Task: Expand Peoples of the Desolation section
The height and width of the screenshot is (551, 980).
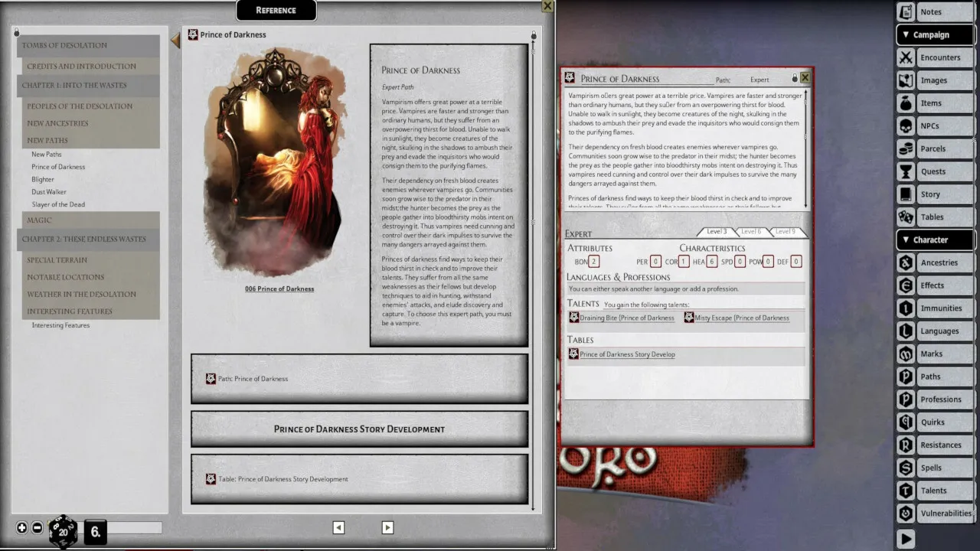Action: pyautogui.click(x=90, y=106)
